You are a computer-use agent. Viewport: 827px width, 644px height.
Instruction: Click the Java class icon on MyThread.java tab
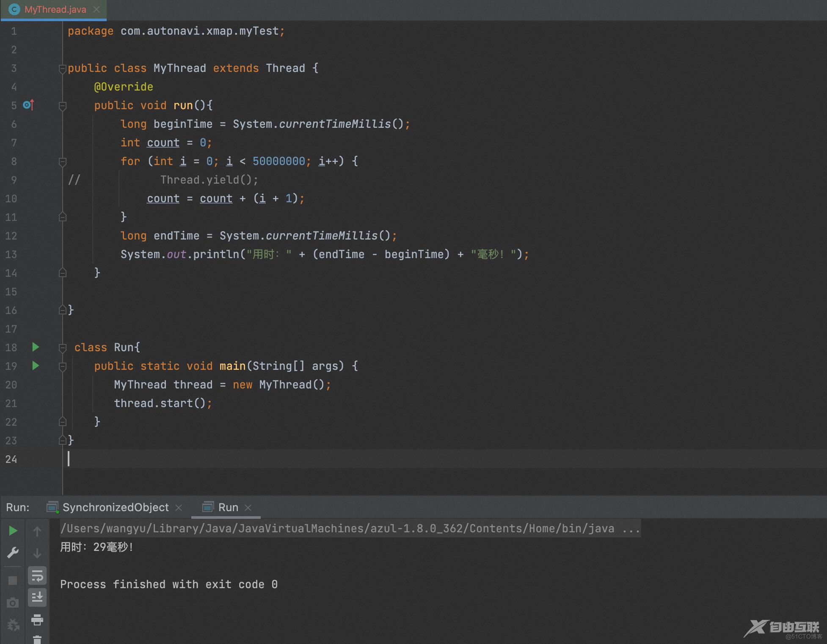[x=14, y=9]
